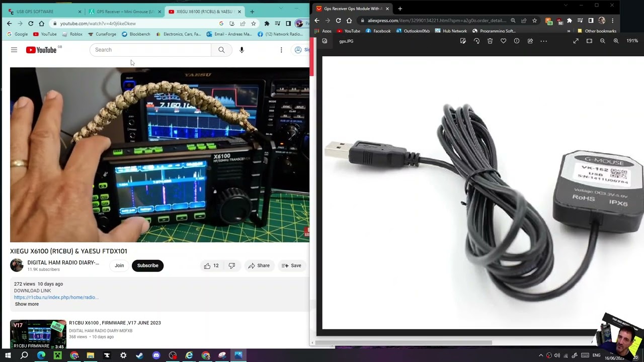Open Steam from the taskbar
This screenshot has width=644, height=362.
(x=139, y=355)
